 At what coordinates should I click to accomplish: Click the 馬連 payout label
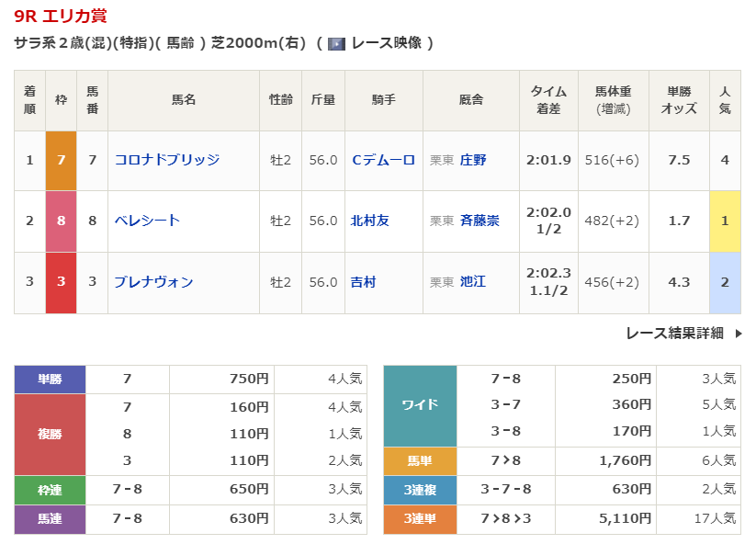click(x=50, y=519)
